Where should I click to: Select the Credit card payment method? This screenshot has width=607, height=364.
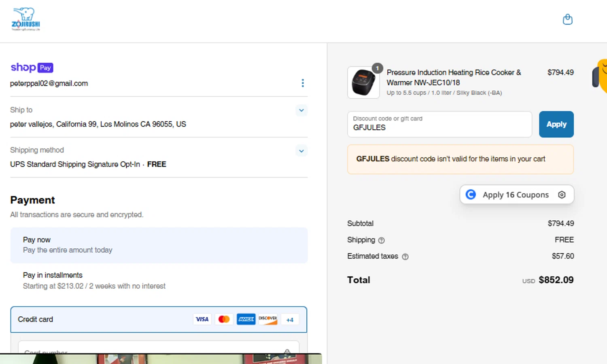click(159, 320)
